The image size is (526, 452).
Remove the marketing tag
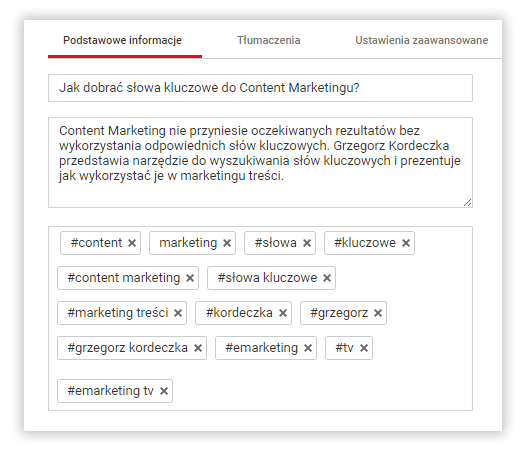point(227,243)
